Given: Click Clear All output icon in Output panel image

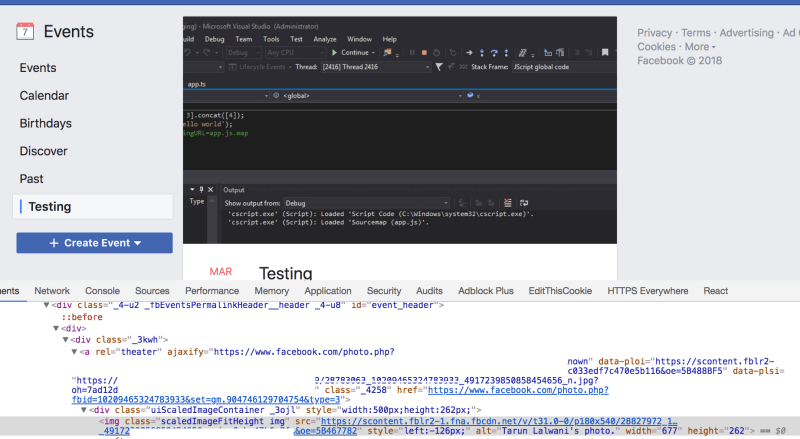Looking at the screenshot, I should 508,203.
